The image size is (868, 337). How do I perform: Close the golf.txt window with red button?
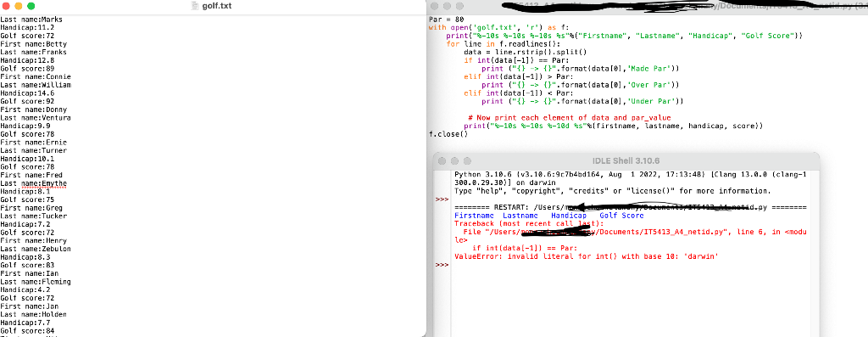coord(6,6)
